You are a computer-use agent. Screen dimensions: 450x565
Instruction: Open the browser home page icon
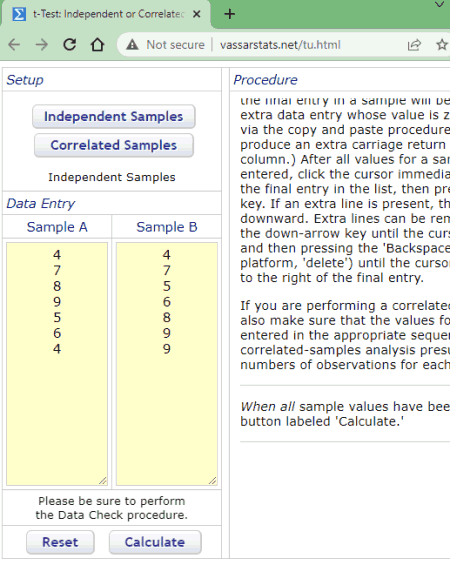click(97, 45)
